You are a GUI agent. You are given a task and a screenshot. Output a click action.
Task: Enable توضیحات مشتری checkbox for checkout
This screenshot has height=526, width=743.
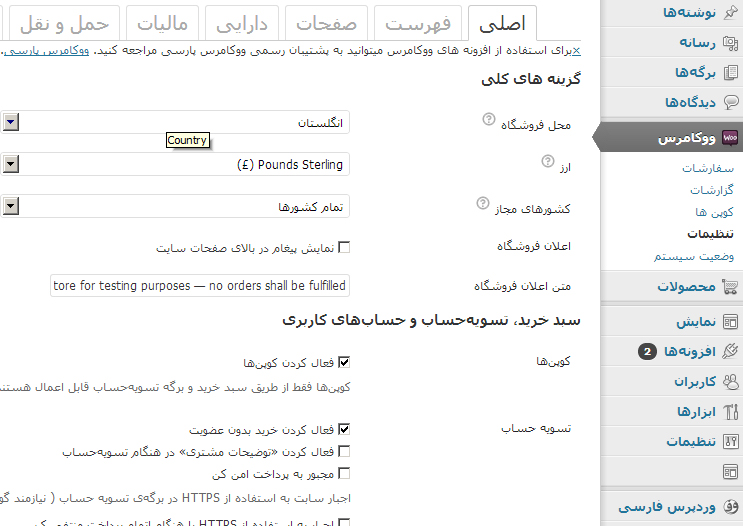pos(344,452)
